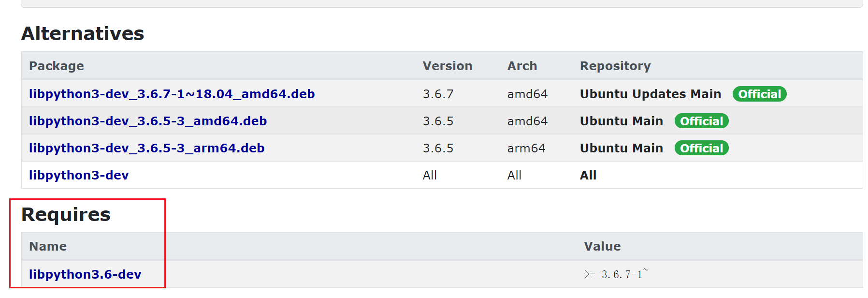The image size is (868, 298).
Task: Click Official badge in the 3.6.5 amd64 row
Action: [x=701, y=121]
